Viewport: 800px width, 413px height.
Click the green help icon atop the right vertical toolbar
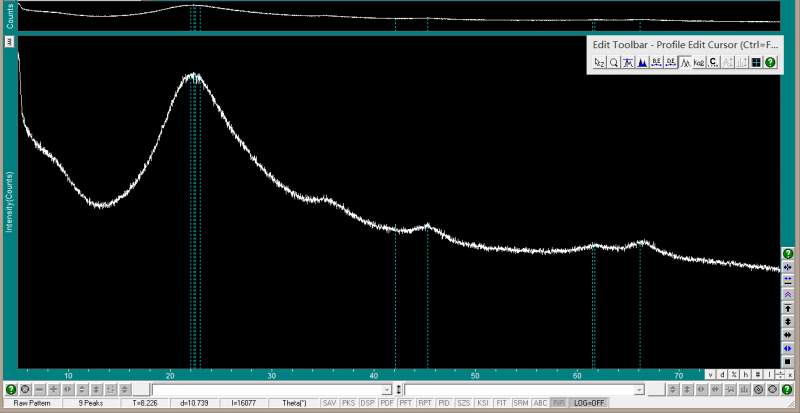tap(788, 254)
